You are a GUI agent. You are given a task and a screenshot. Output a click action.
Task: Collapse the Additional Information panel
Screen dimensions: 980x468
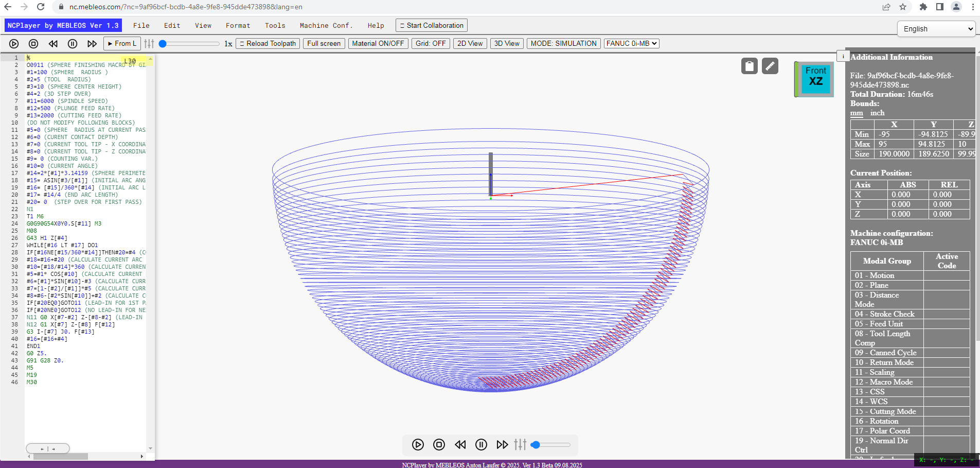[843, 56]
